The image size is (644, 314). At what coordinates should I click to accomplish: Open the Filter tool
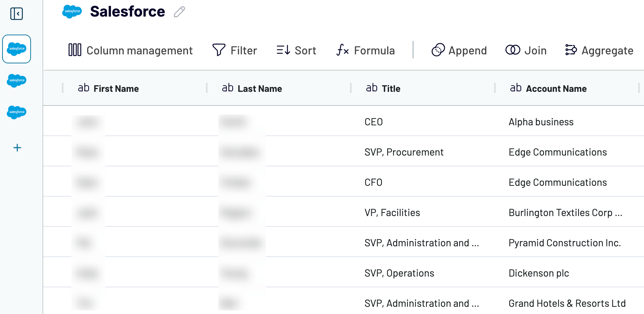[235, 50]
